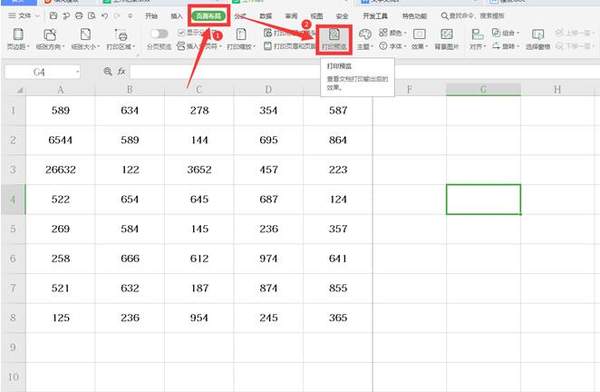Click the print area (打印区域) icon
The image size is (600, 392).
point(121,39)
